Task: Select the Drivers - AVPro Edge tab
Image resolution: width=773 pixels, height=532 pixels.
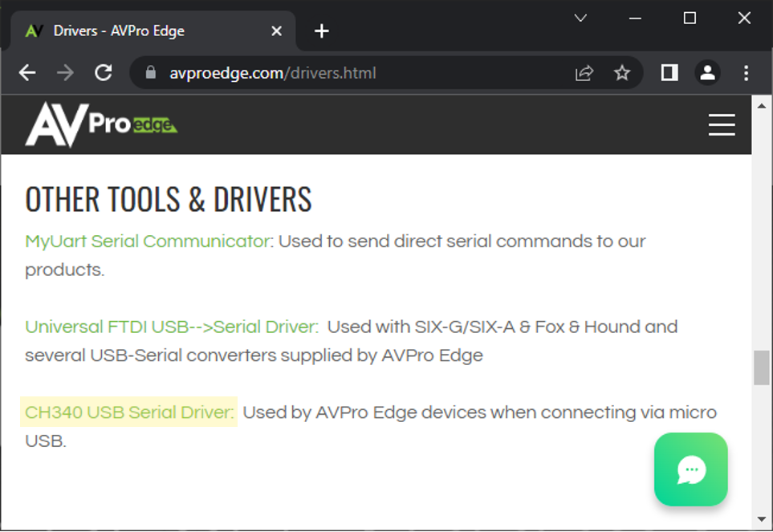Action: coord(153,31)
